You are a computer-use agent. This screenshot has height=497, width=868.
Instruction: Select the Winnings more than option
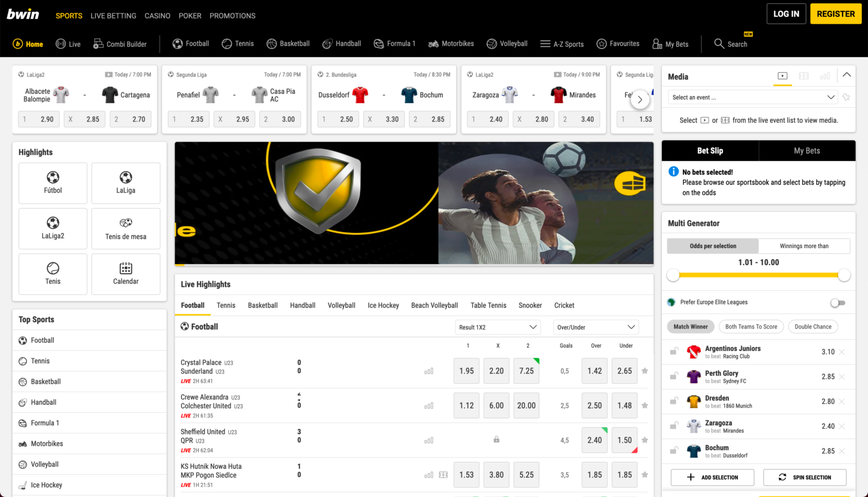(804, 246)
